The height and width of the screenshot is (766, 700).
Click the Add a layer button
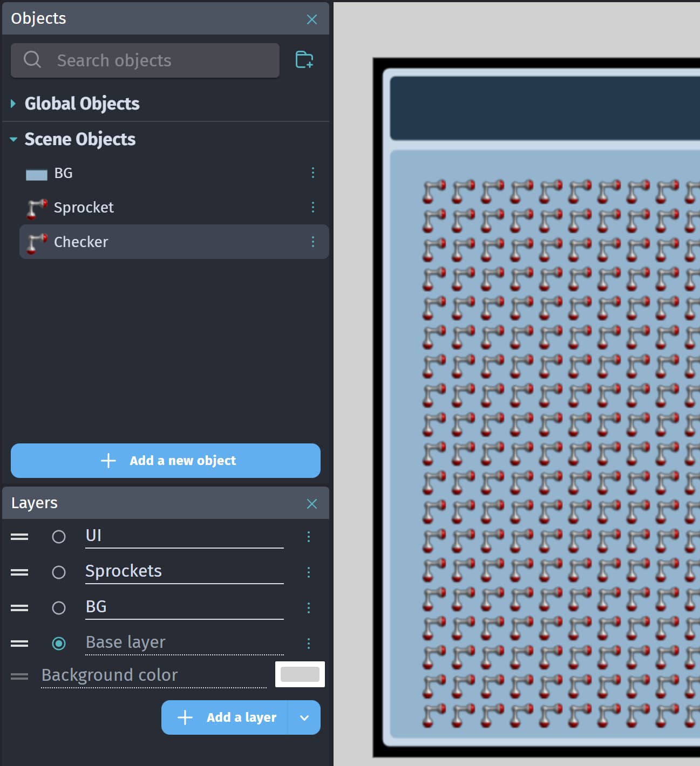pyautogui.click(x=225, y=717)
